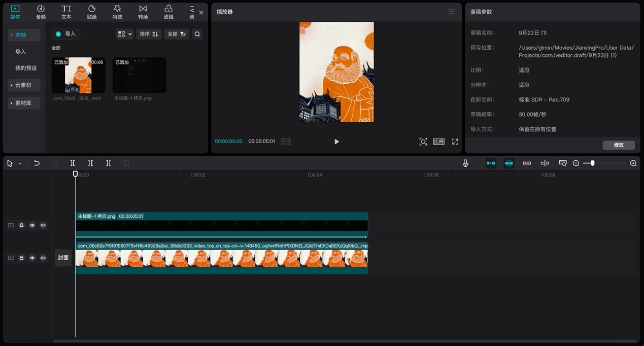Open the 音频 audio tab
Image resolution: width=644 pixels, height=346 pixels.
click(41, 12)
